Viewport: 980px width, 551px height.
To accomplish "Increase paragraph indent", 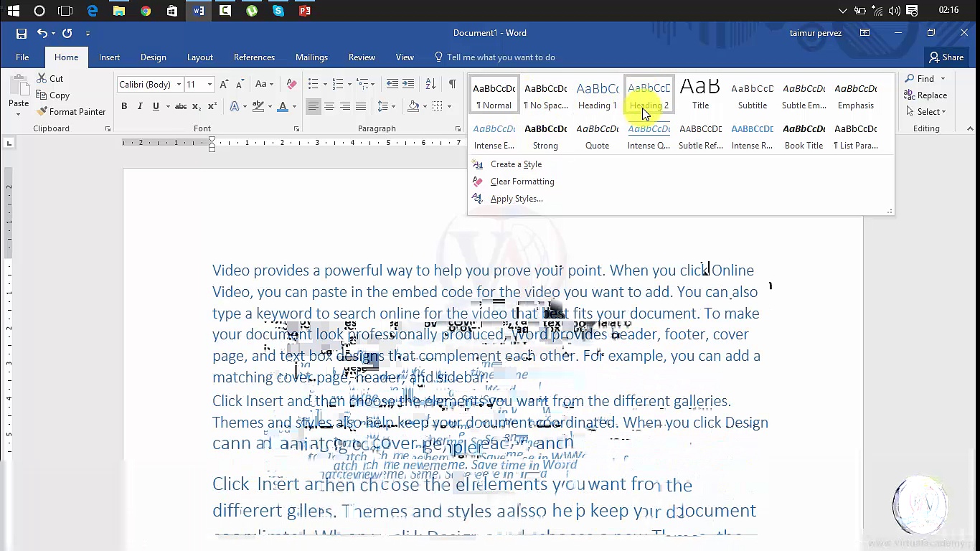I will [408, 85].
